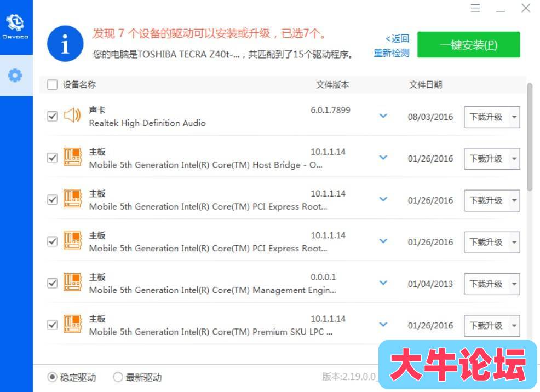Click the 10.1.1.14 version in Premium SKU LPC row
540x392 pixels.
pyautogui.click(x=328, y=319)
